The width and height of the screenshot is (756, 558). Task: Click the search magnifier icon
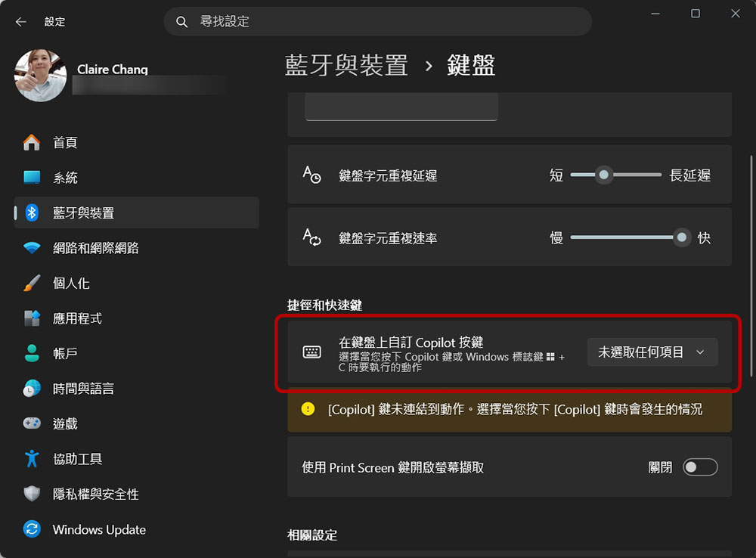[x=181, y=22]
